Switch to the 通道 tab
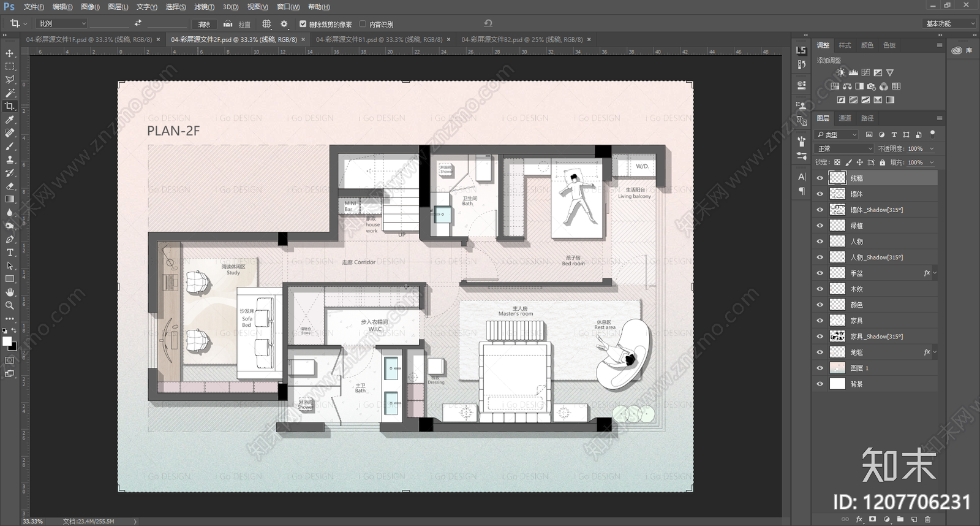Screen dimensions: 980x526 click(x=845, y=118)
